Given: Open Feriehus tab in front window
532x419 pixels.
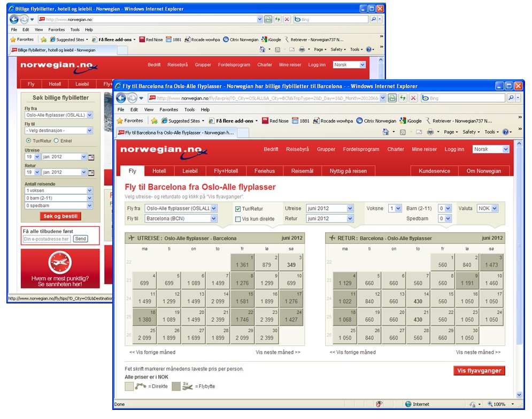Looking at the screenshot, I should [x=265, y=171].
